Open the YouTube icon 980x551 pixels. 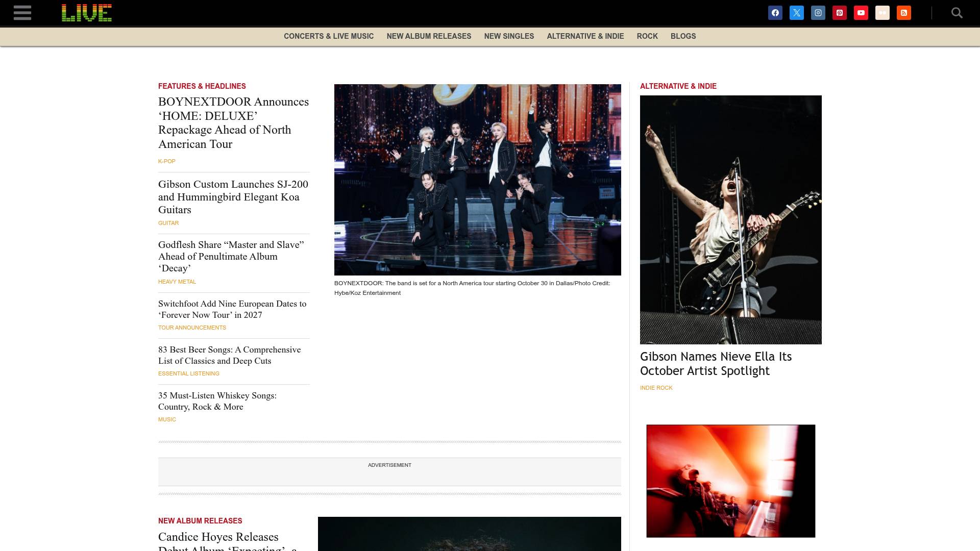(x=861, y=13)
